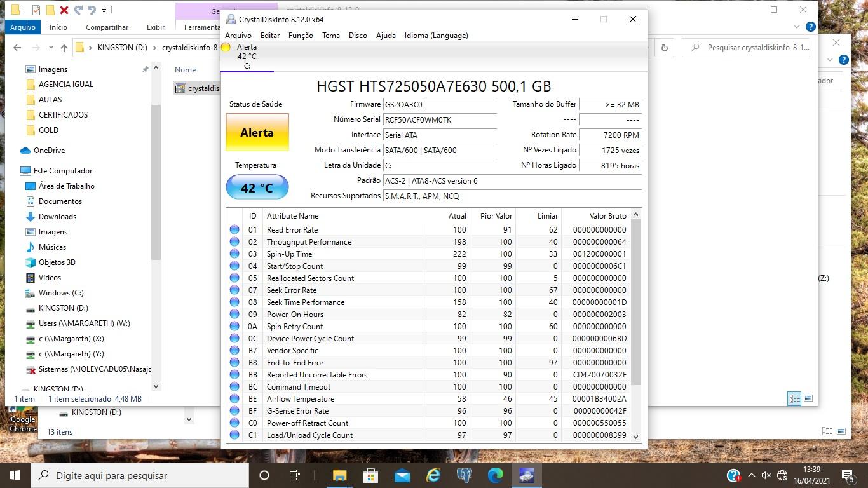
Task: Open the Disco menu
Action: pos(358,36)
